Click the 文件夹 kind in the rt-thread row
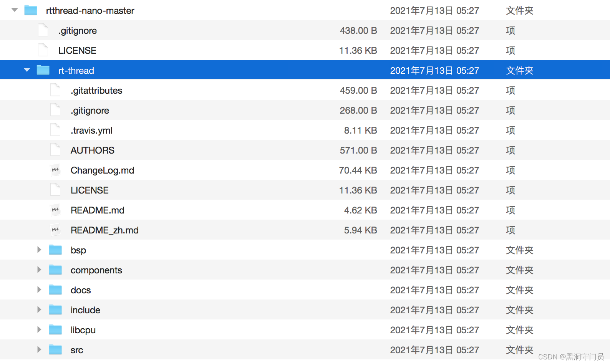 coord(520,71)
